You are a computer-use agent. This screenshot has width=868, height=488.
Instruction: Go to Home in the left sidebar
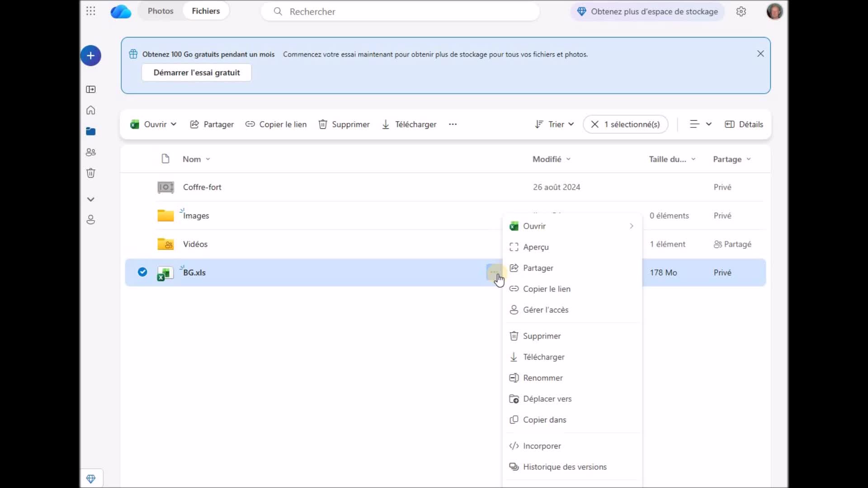tap(90, 110)
